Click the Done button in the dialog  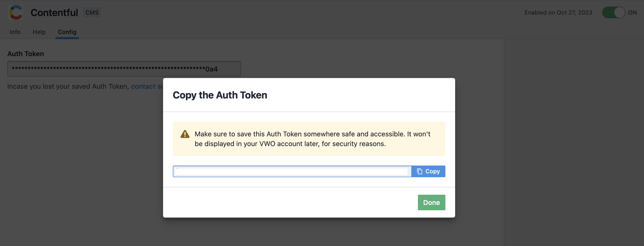pos(431,202)
